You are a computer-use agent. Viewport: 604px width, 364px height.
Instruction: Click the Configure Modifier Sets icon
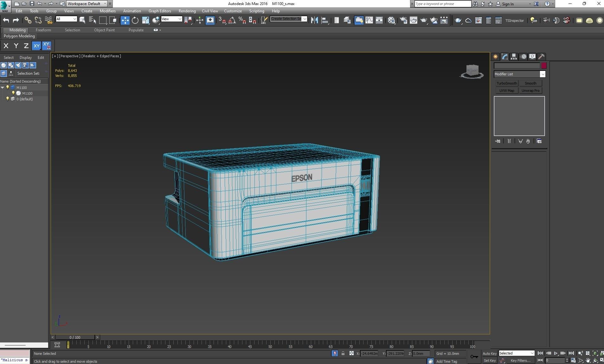[x=539, y=141]
